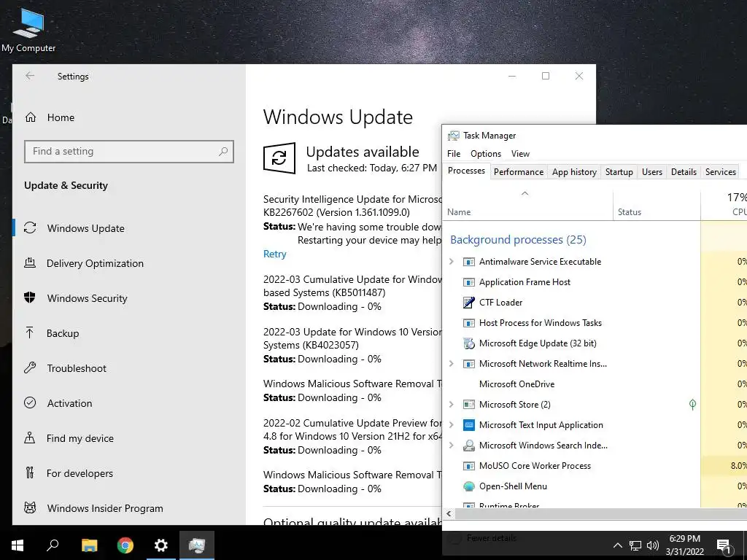The image size is (747, 560).
Task: Switch to Settings gear on taskbar
Action: tap(161, 545)
